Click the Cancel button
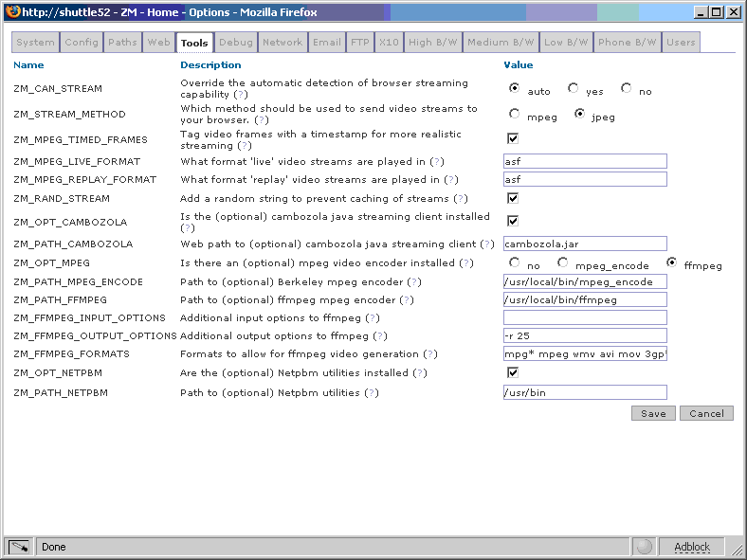747x560 pixels. click(x=706, y=413)
